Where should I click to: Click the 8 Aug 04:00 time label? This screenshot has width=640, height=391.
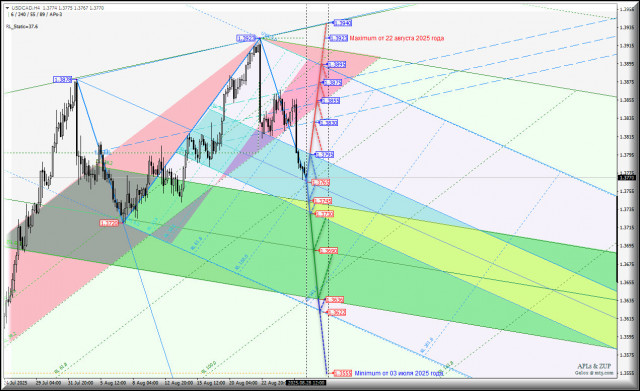(x=145, y=383)
